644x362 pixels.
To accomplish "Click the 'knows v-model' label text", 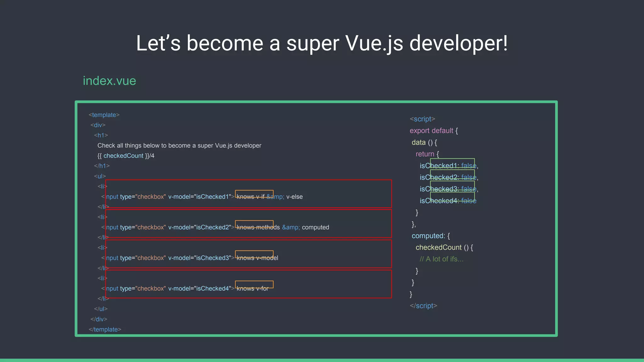I will pyautogui.click(x=258, y=258).
